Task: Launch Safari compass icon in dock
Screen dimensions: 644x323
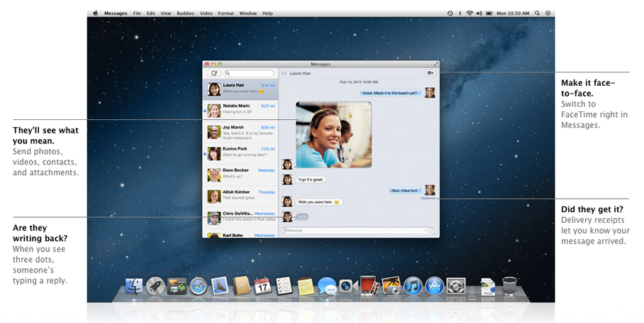Action: point(199,286)
